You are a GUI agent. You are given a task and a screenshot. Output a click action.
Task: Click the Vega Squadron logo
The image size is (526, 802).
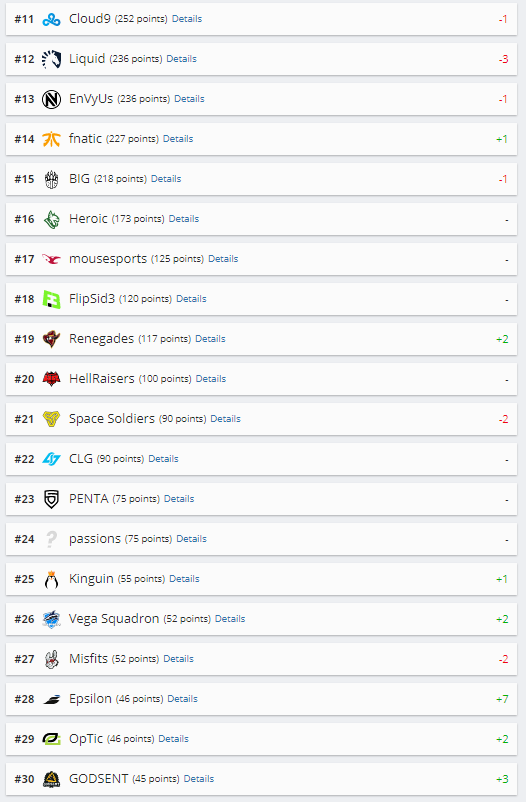click(x=51, y=619)
